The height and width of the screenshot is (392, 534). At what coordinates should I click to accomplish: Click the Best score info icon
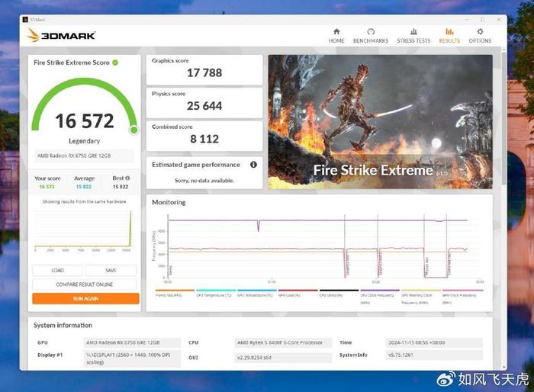127,178
